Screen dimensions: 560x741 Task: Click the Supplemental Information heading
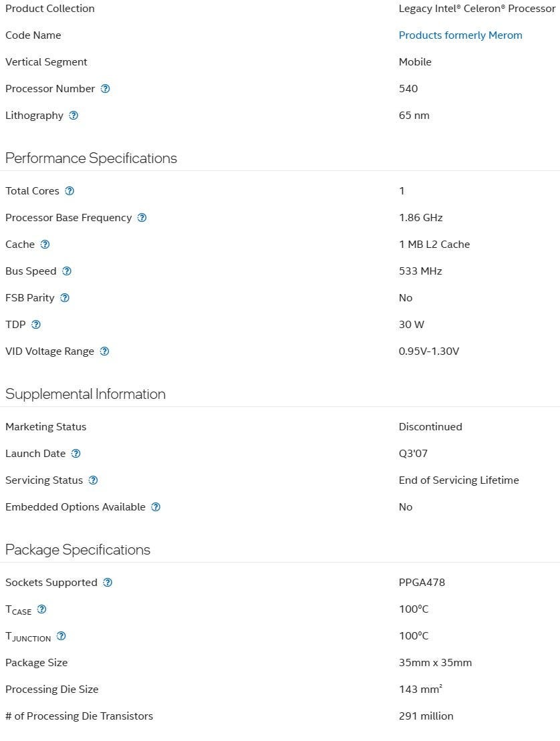pos(86,394)
